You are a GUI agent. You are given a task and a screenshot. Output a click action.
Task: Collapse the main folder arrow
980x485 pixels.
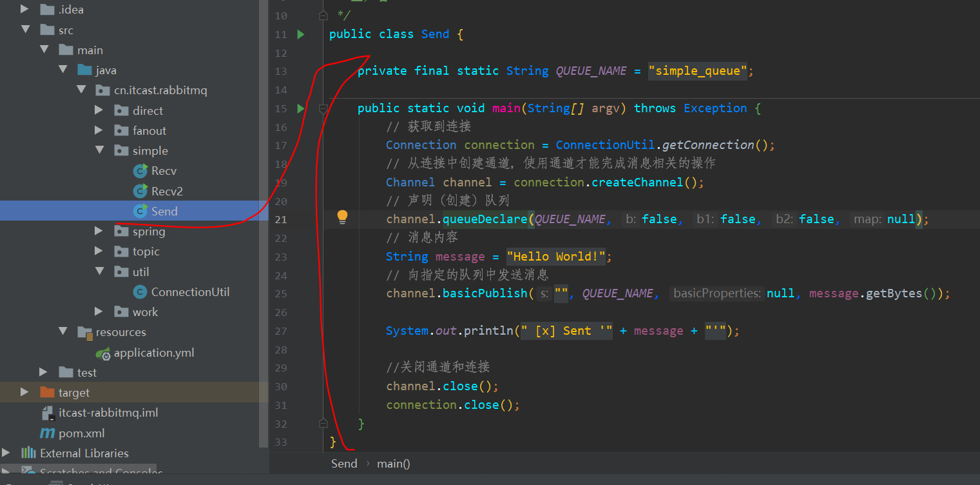[x=44, y=50]
